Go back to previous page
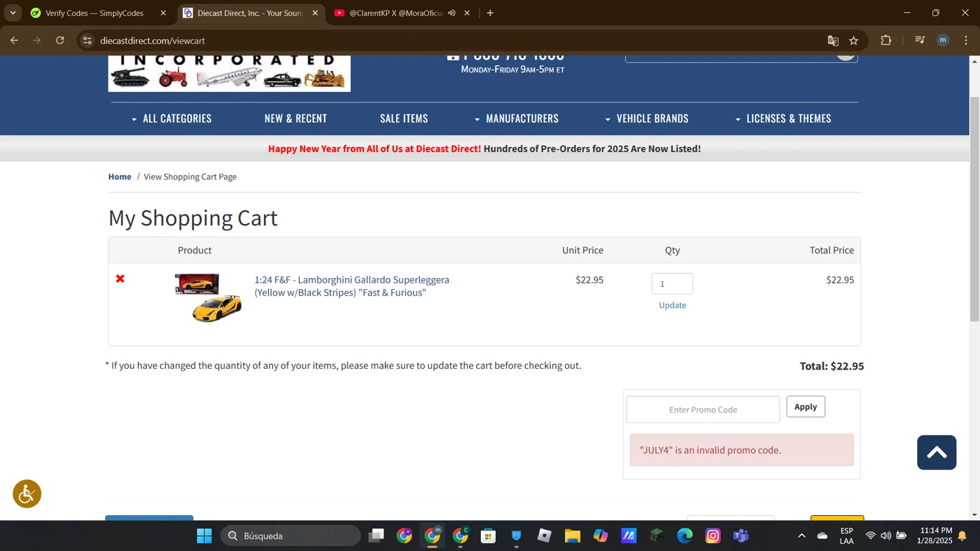This screenshot has width=980, height=551. point(14,40)
